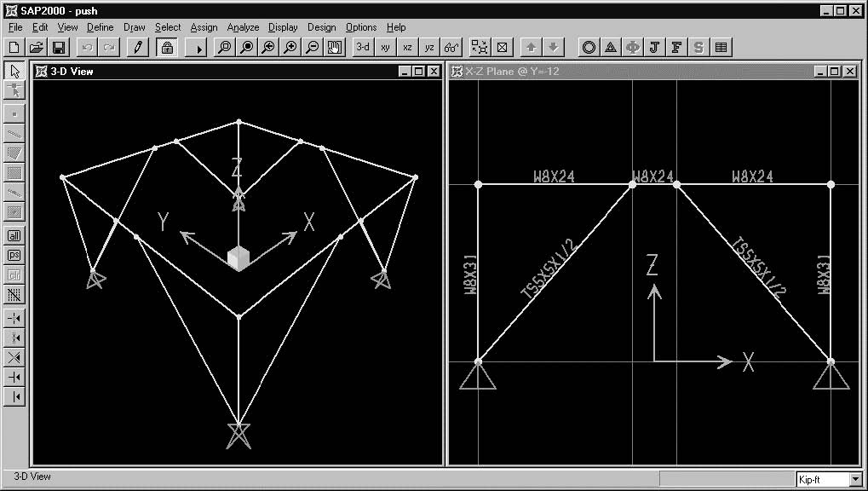Screen dimensions: 868x491
Task: Click the Run Analysis play button
Action: 198,48
